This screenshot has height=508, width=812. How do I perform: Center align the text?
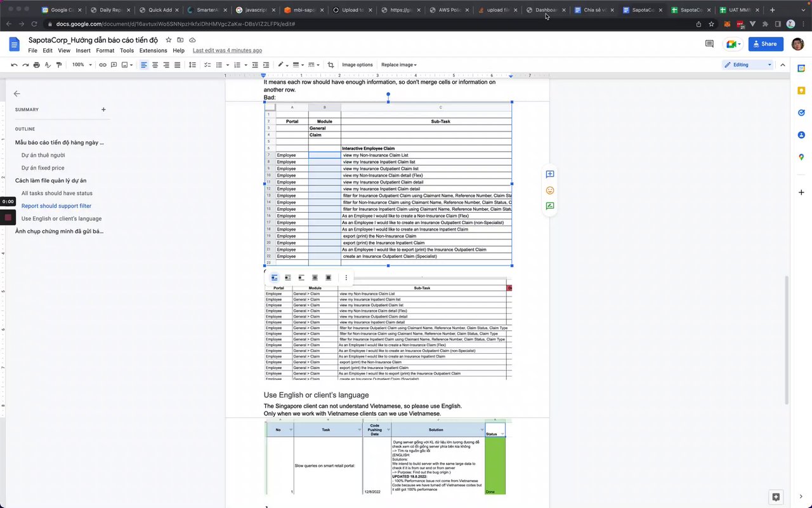click(x=155, y=65)
